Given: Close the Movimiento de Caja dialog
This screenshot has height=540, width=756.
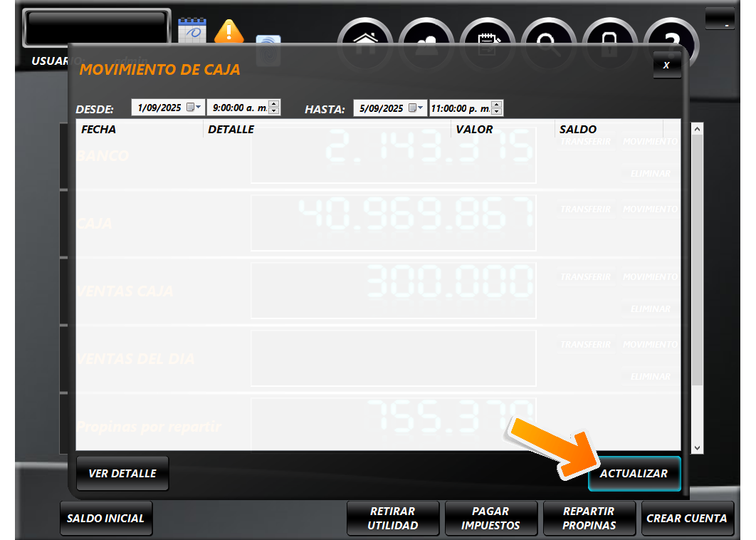Looking at the screenshot, I should pyautogui.click(x=666, y=66).
